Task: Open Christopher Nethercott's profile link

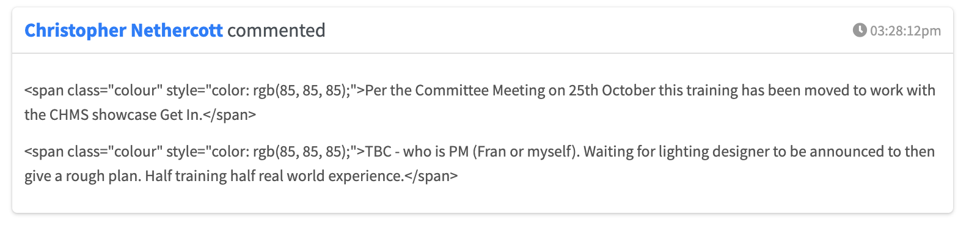Action: [123, 30]
